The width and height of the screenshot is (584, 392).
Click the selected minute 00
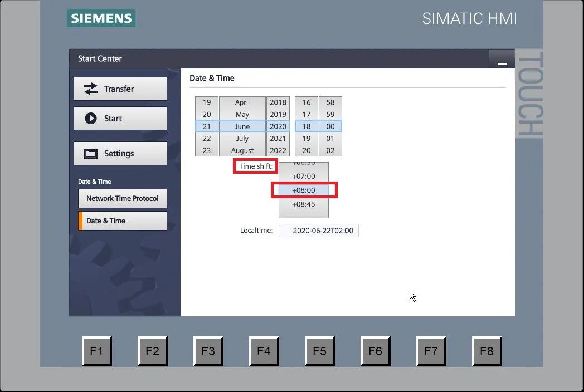click(x=330, y=126)
